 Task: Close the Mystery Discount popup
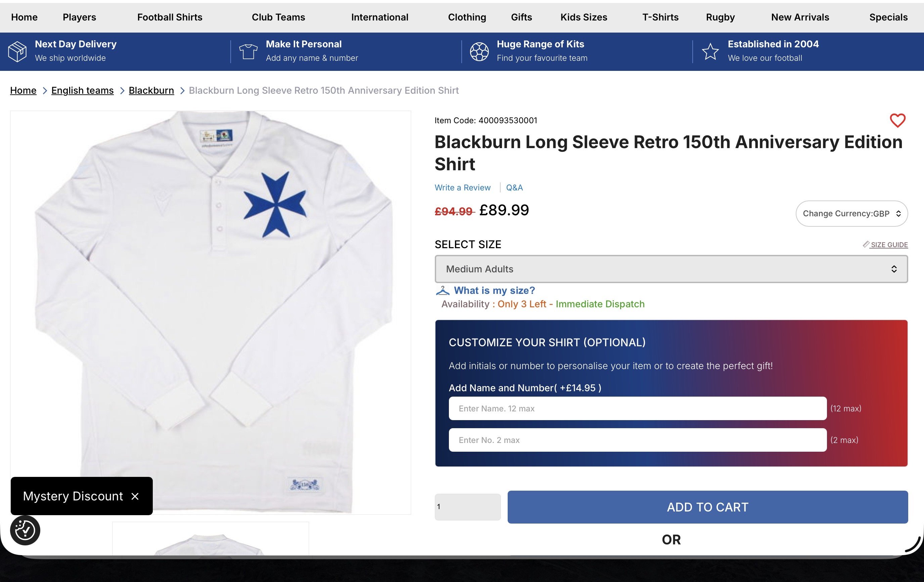click(x=135, y=496)
